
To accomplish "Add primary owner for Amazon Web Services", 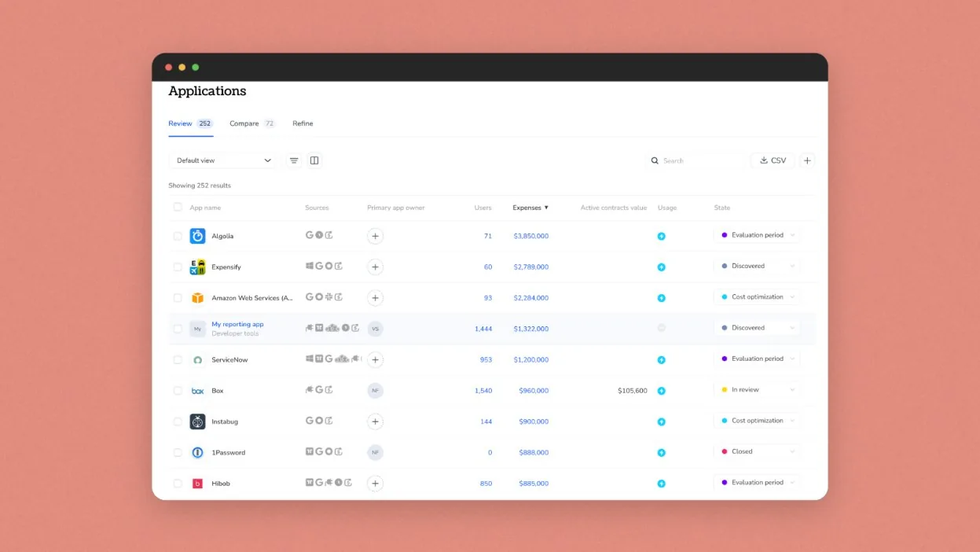I will (x=376, y=298).
